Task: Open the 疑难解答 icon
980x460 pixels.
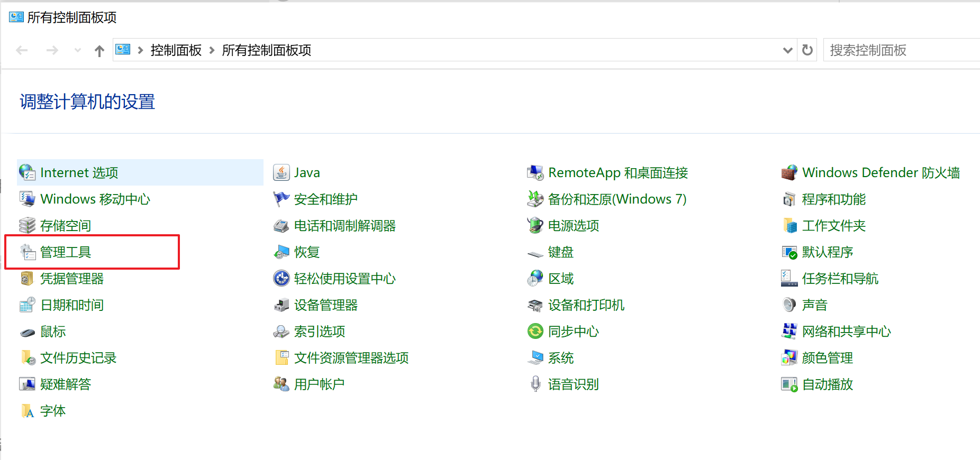Action: point(27,384)
